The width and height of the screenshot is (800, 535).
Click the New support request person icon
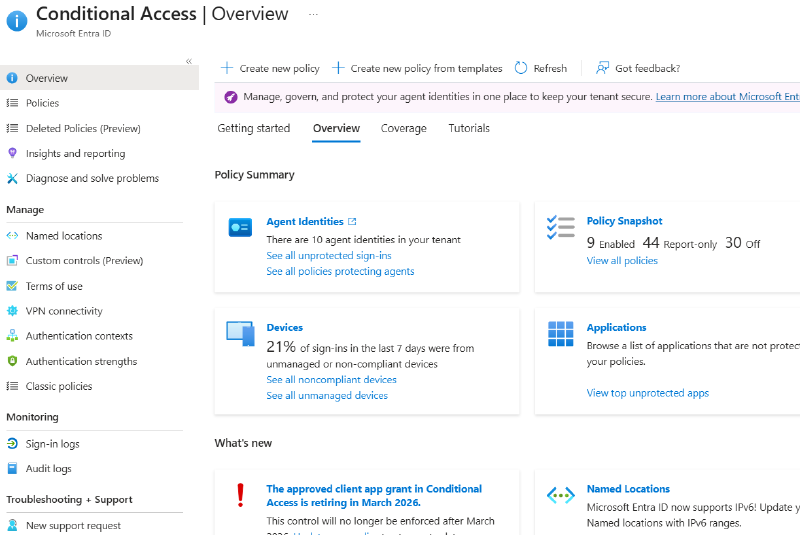pyautogui.click(x=12, y=525)
